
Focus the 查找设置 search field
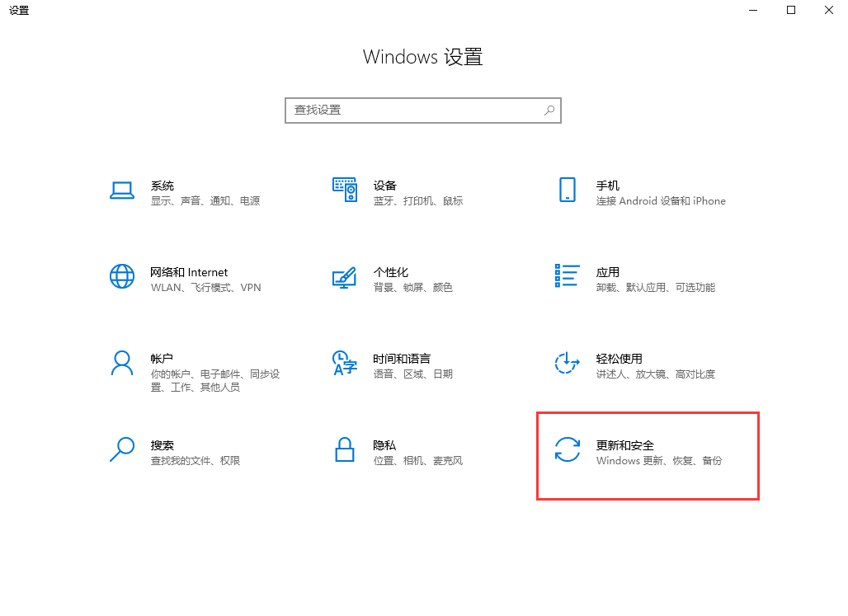coord(423,111)
